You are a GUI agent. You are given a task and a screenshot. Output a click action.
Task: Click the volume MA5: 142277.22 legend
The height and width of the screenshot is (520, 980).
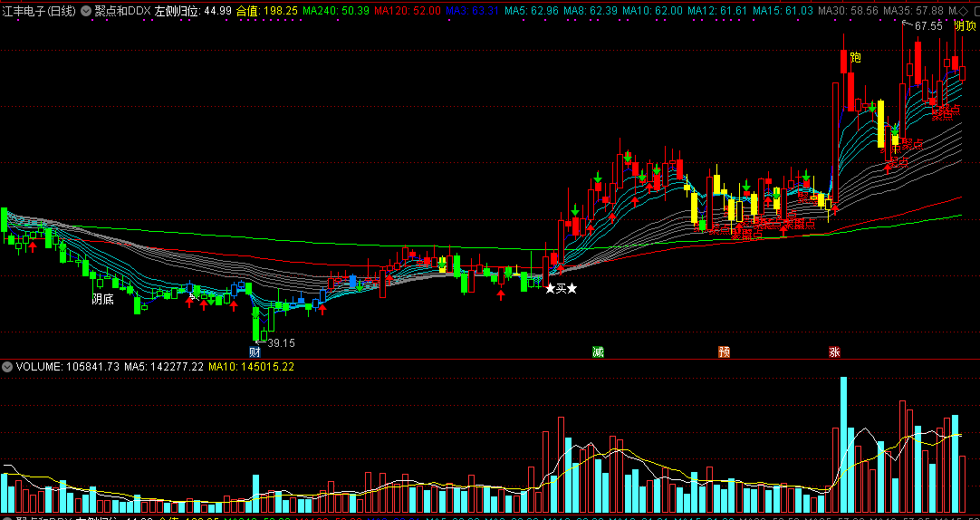tap(164, 367)
